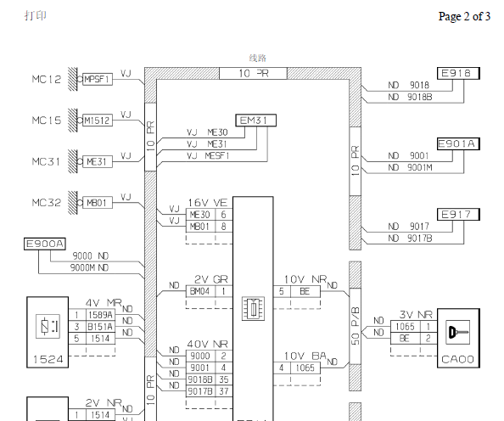Viewport: 504px width, 421px height.
Task: Click the '10V BA' connector label
Action: click(x=305, y=356)
